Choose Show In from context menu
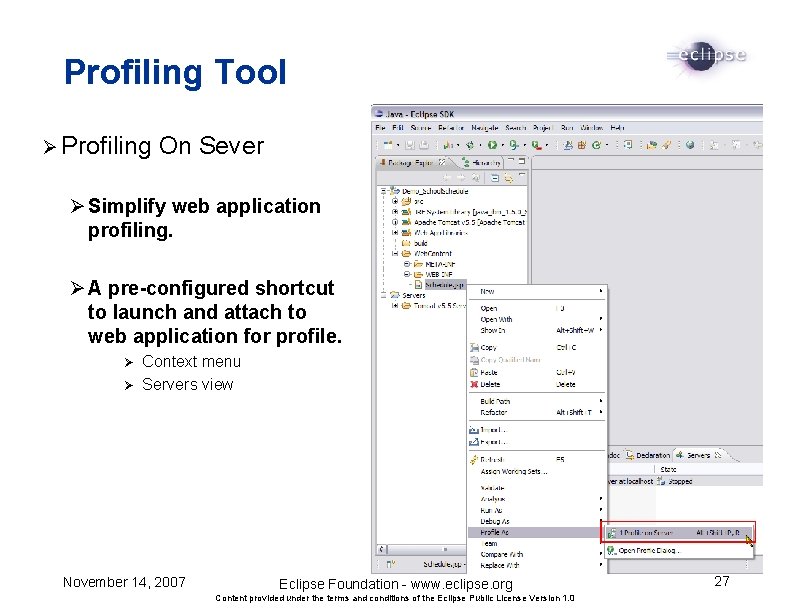This screenshot has width=792, height=612. [x=537, y=330]
